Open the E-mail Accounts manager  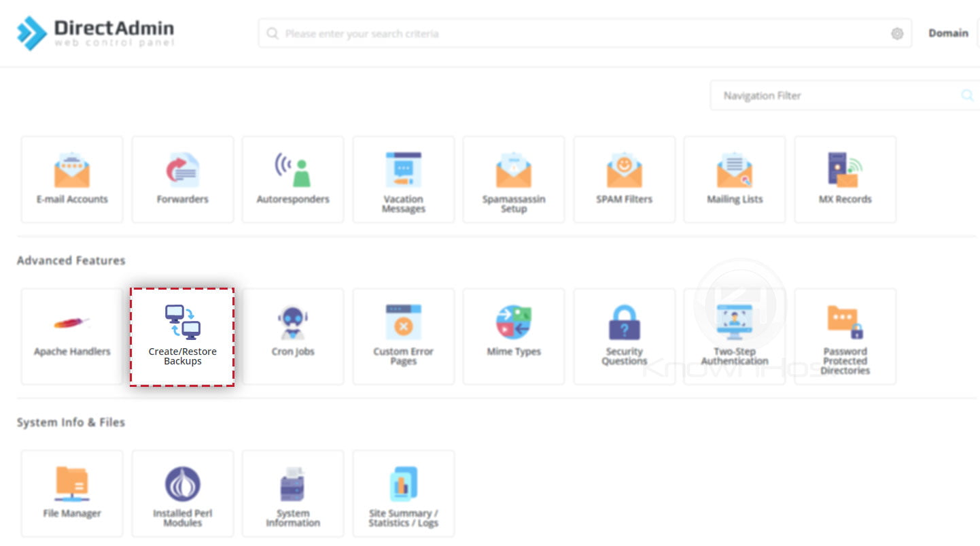pos(71,179)
